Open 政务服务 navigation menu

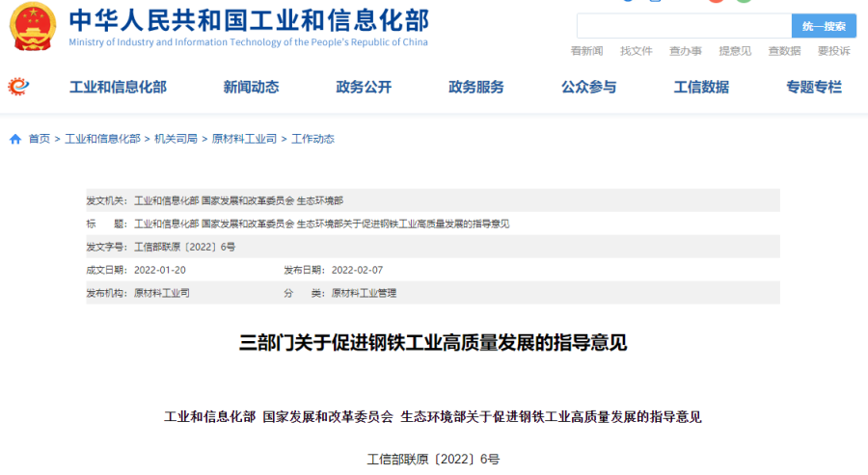coord(476,87)
